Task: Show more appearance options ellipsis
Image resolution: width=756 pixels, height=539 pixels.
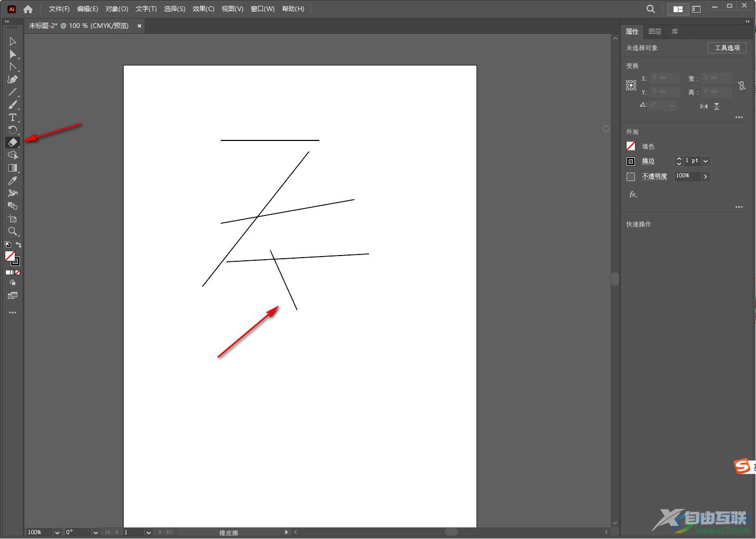Action: click(x=739, y=207)
